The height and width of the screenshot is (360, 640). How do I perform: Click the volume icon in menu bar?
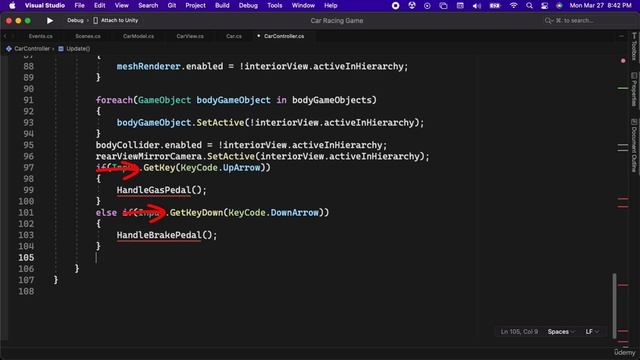(x=476, y=6)
